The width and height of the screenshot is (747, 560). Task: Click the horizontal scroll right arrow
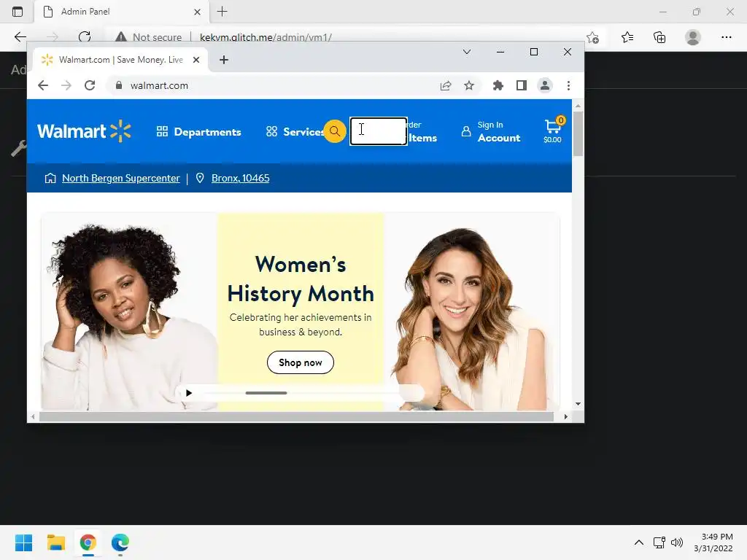coord(565,416)
